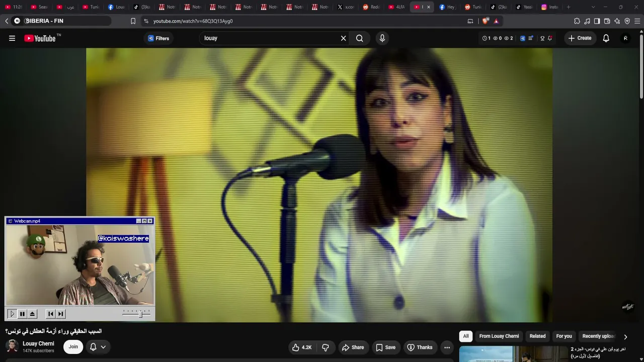Open the account avatar labeled R
The image size is (644, 362).
point(625,38)
